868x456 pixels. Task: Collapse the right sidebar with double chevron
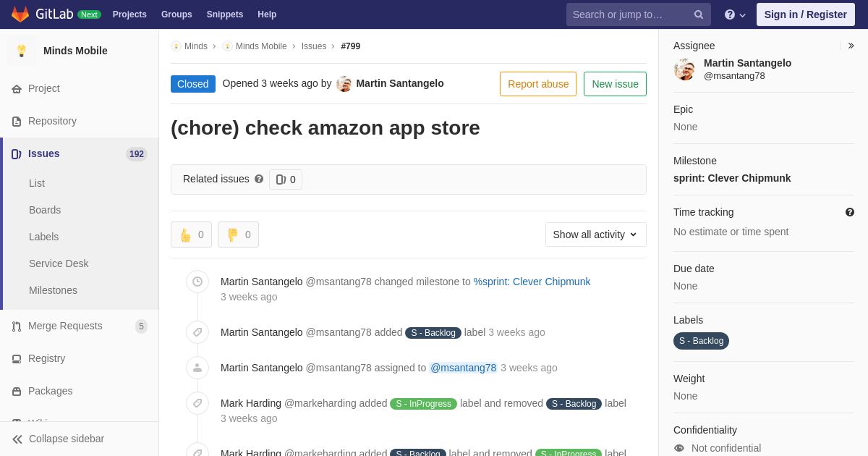pyautogui.click(x=851, y=46)
